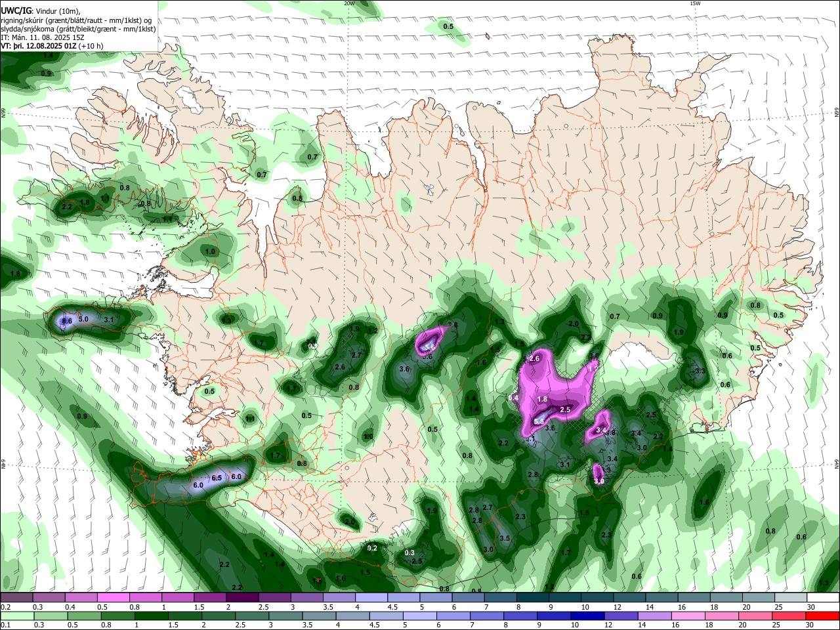Select the lower legend swatch between 3.5 and 4

pos(318,616)
